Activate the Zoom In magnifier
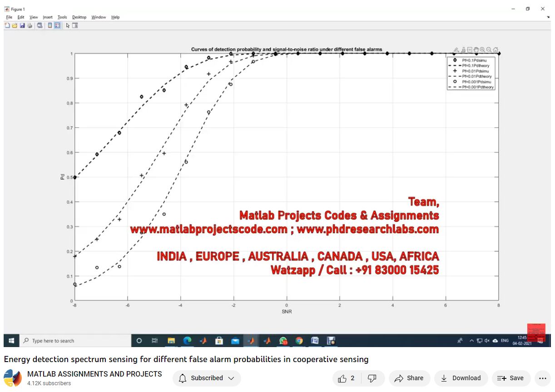The width and height of the screenshot is (555, 392). click(x=482, y=50)
